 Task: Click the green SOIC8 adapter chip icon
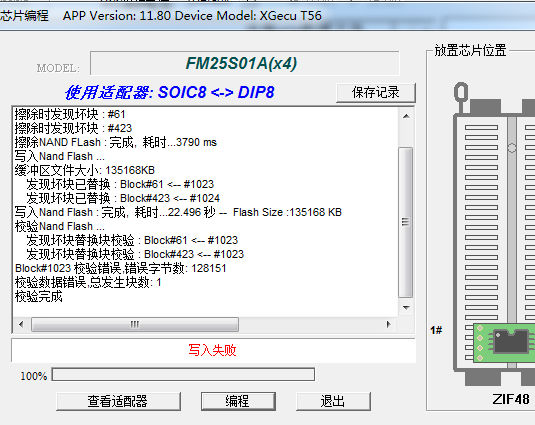(x=504, y=342)
